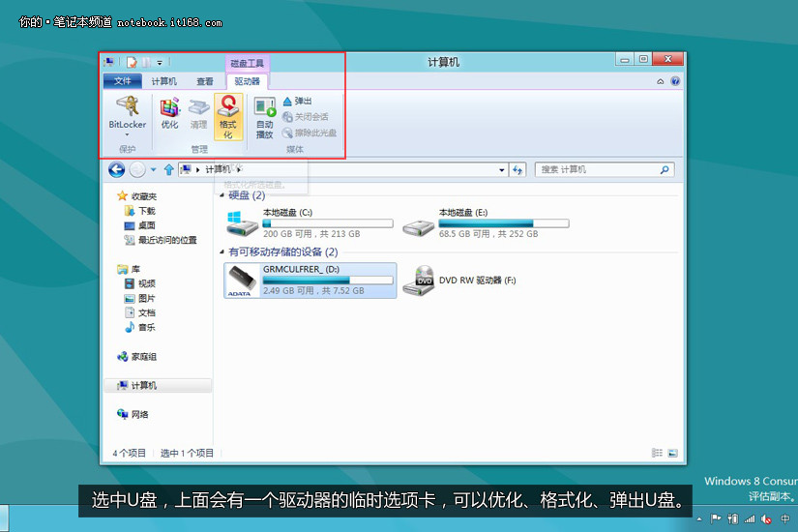The image size is (798, 532).
Task: Open the help question mark icon
Action: (675, 81)
